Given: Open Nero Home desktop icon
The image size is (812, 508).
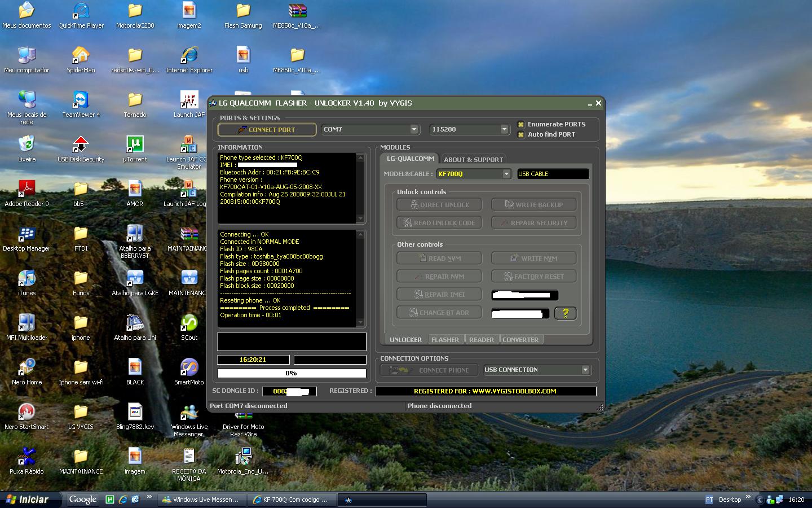Looking at the screenshot, I should coord(27,372).
